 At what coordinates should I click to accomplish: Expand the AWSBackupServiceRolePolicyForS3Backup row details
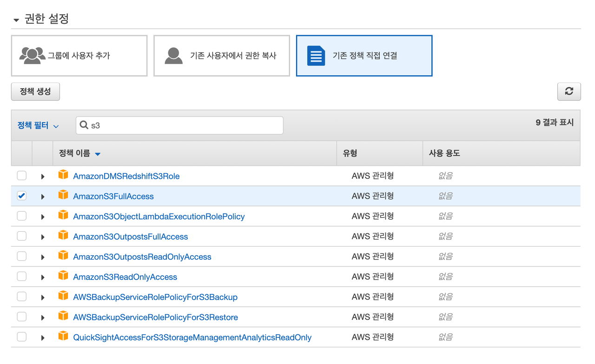(x=43, y=298)
